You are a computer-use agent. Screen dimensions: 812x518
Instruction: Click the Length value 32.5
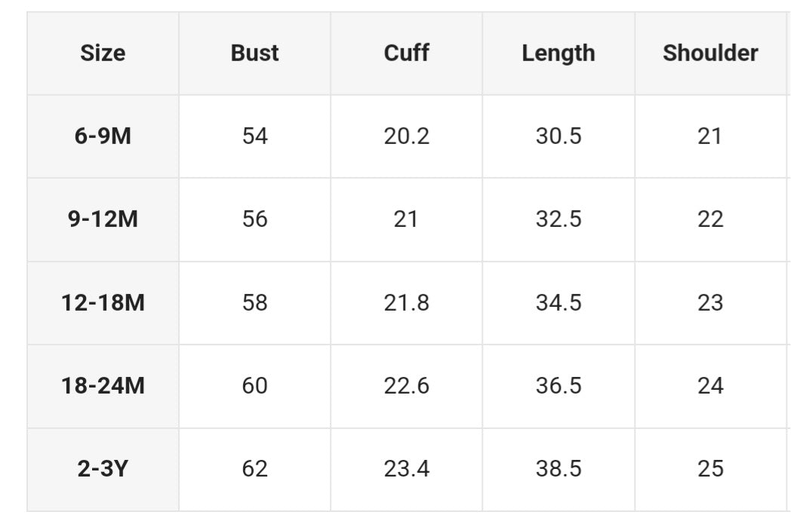[558, 219]
